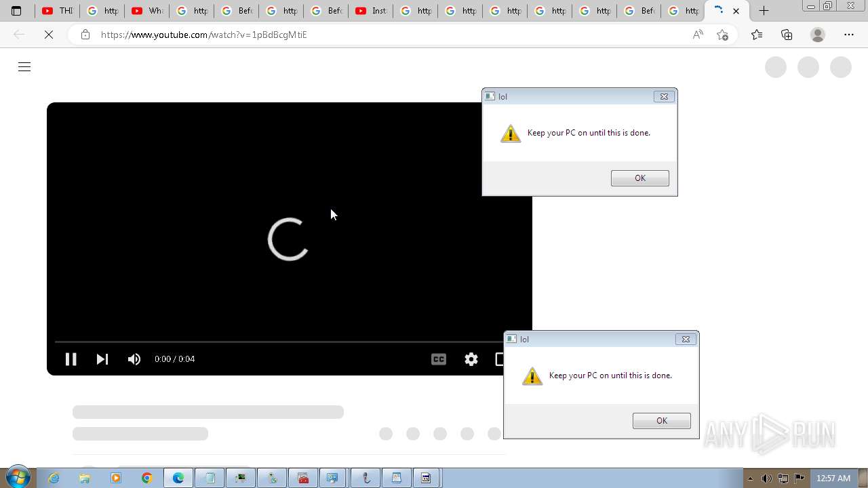Switch to the 'Inst' YouTube tab
The image size is (868, 488).
(x=370, y=11)
